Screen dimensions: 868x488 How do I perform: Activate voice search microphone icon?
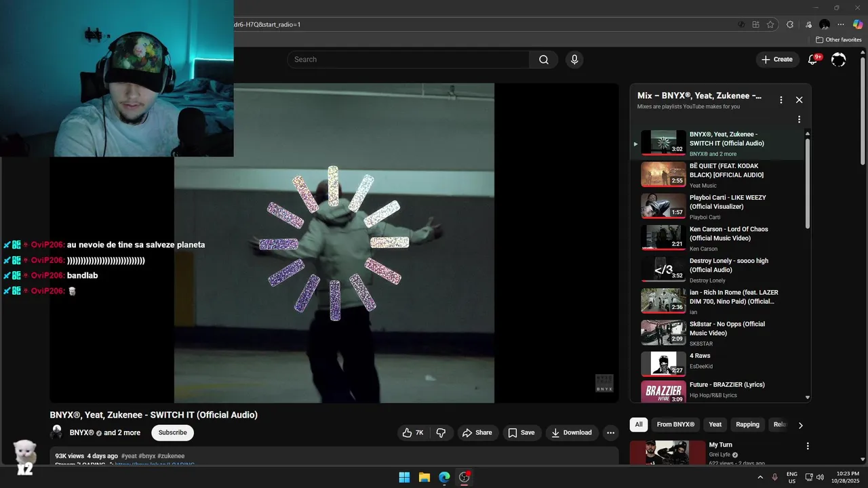click(x=574, y=60)
